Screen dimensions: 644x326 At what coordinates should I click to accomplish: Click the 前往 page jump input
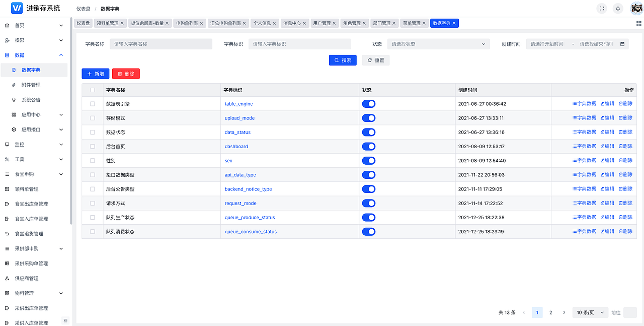click(630, 312)
